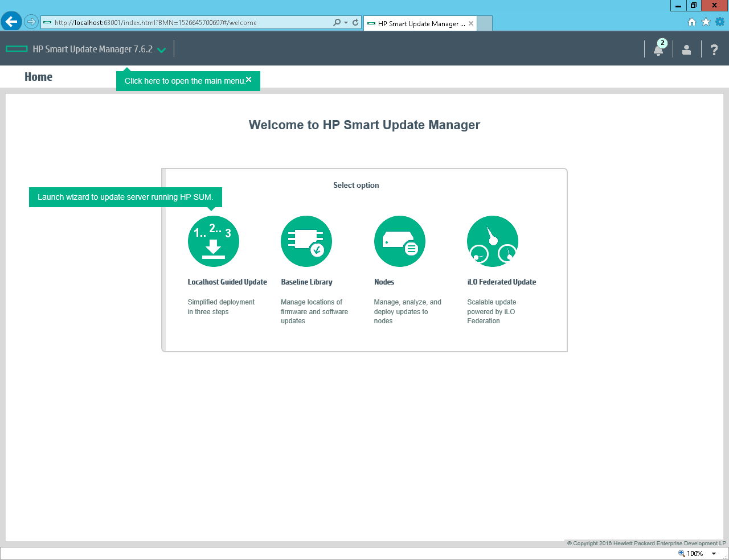This screenshot has height=560, width=729.
Task: Refresh the page using the reload icon
Action: 355,23
